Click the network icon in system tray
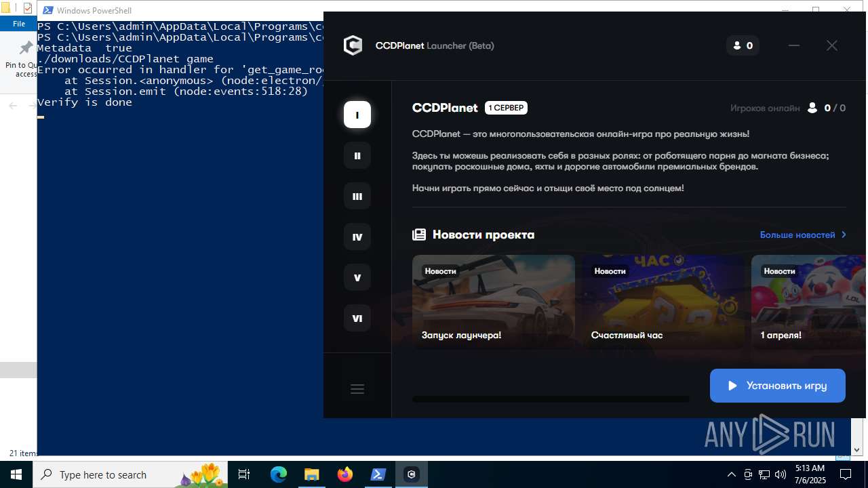 tap(764, 474)
